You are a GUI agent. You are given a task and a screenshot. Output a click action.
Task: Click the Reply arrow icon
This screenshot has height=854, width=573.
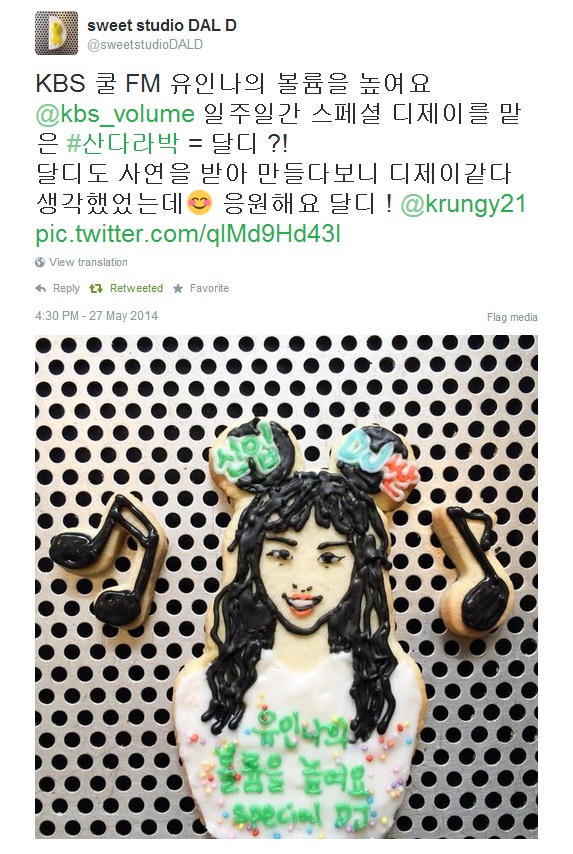[41, 289]
